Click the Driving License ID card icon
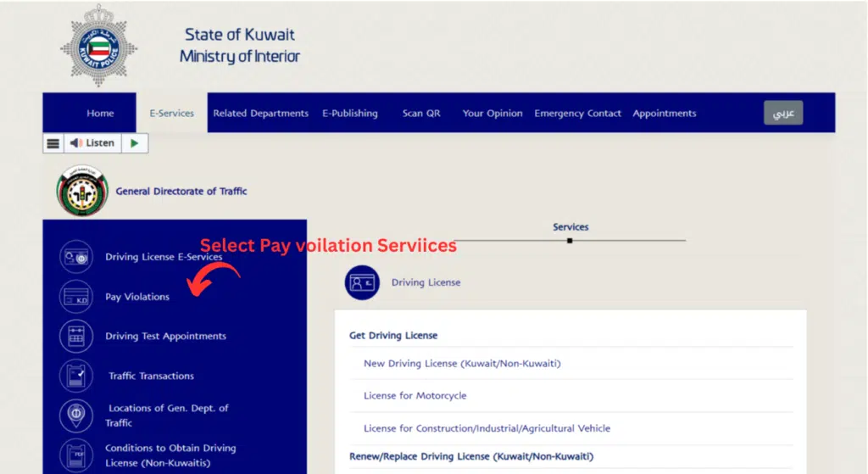This screenshot has height=474, width=868. (x=362, y=282)
